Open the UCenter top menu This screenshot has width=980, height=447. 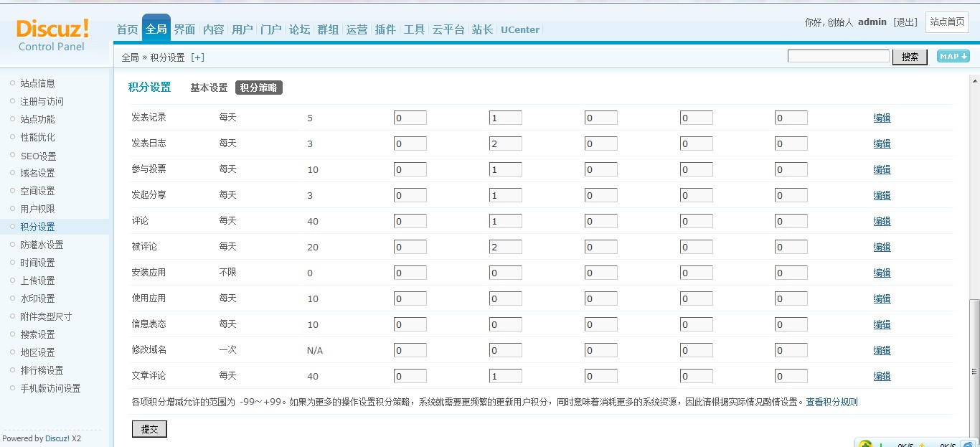point(520,29)
